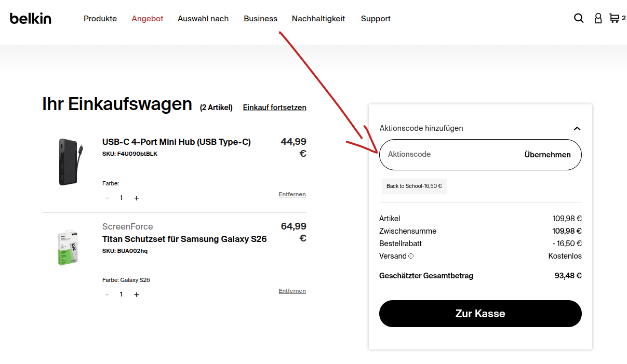Viewport: 627px width, 364px height.
Task: Click the ScreenForce brand label
Action: 128,226
